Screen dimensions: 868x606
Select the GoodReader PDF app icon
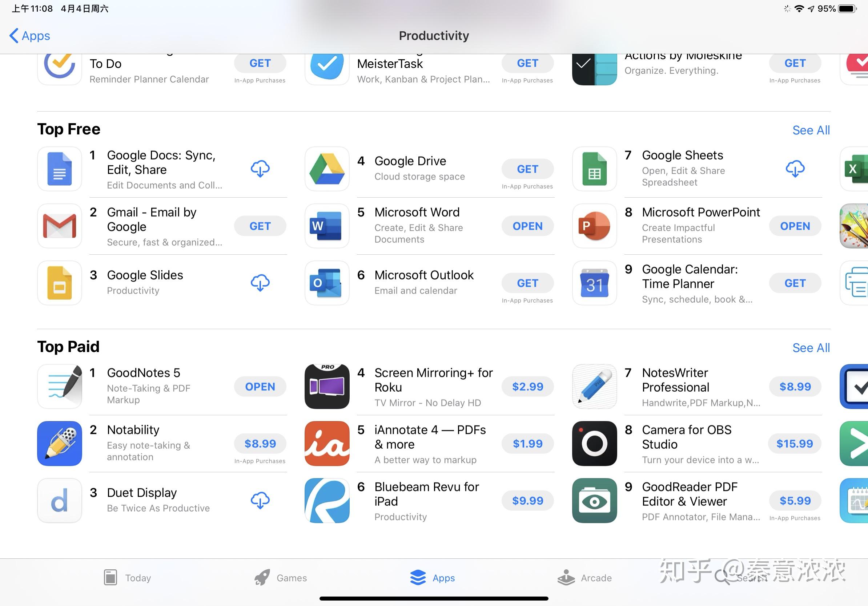coord(594,501)
